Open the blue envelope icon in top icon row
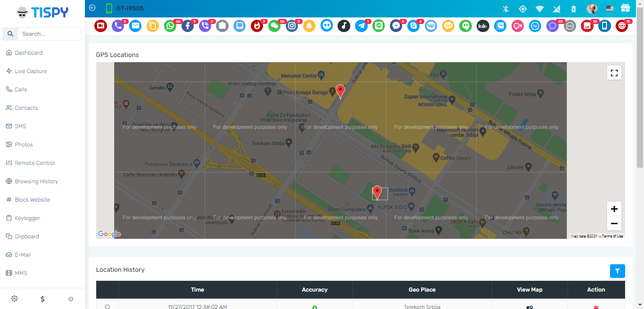Viewport: 644px width, 309px height. [135, 26]
